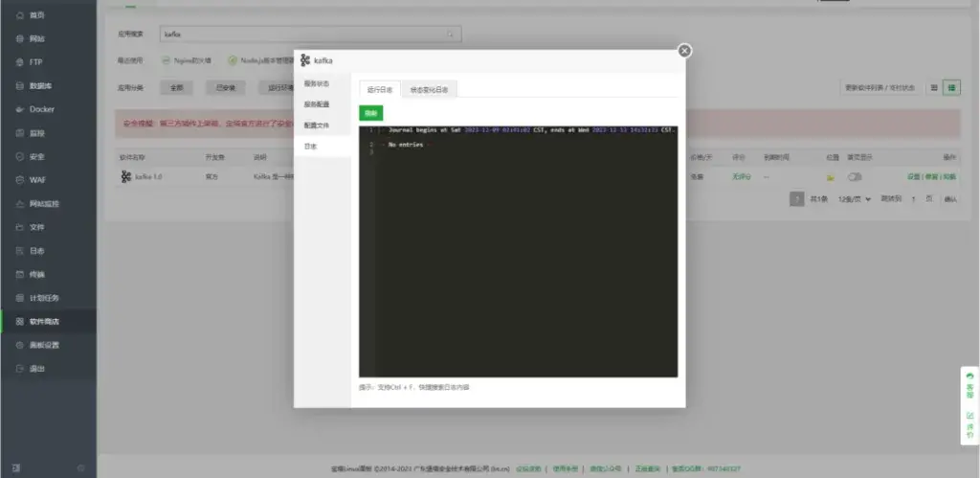The image size is (980, 478).
Task: Click page number 1 button
Action: click(x=797, y=199)
